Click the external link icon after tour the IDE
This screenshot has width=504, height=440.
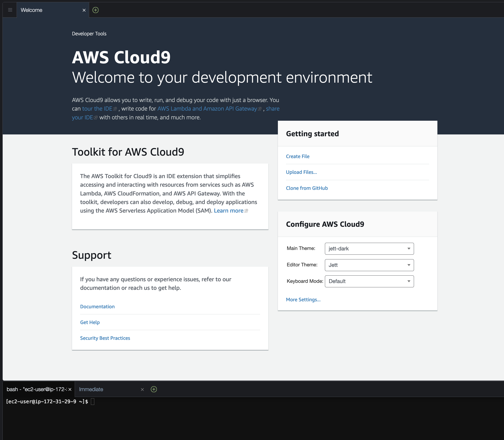pyautogui.click(x=115, y=109)
